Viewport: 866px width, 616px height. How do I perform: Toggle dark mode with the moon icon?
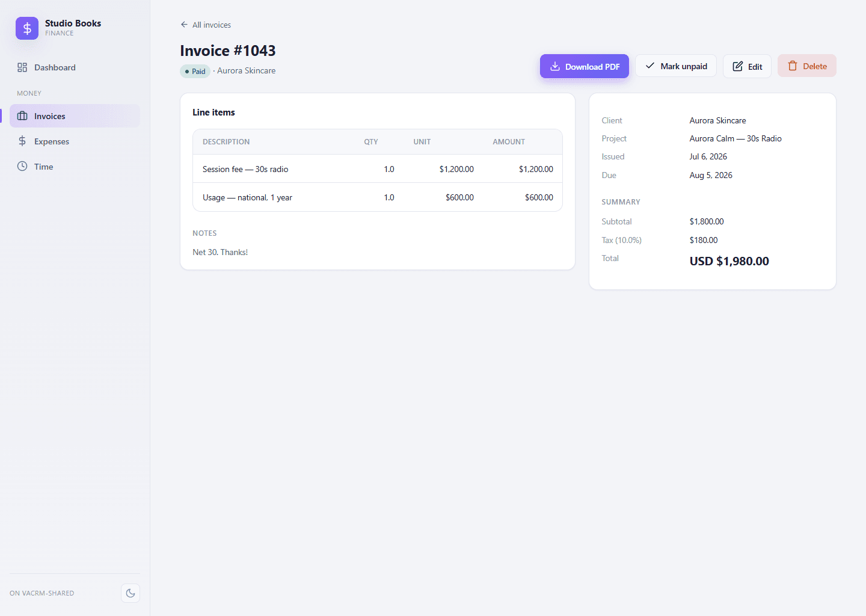pos(131,593)
